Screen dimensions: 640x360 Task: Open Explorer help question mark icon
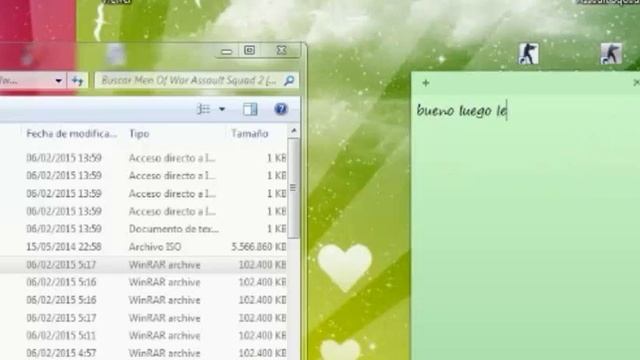(x=281, y=109)
